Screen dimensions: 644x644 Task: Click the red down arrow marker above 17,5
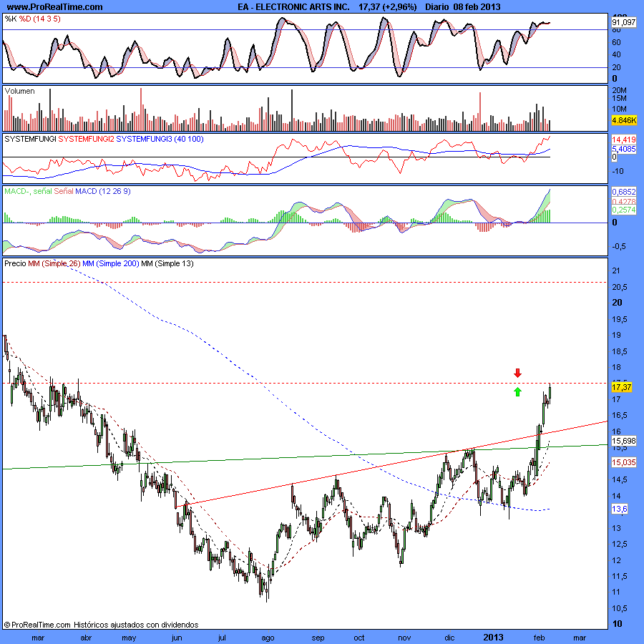pyautogui.click(x=517, y=373)
